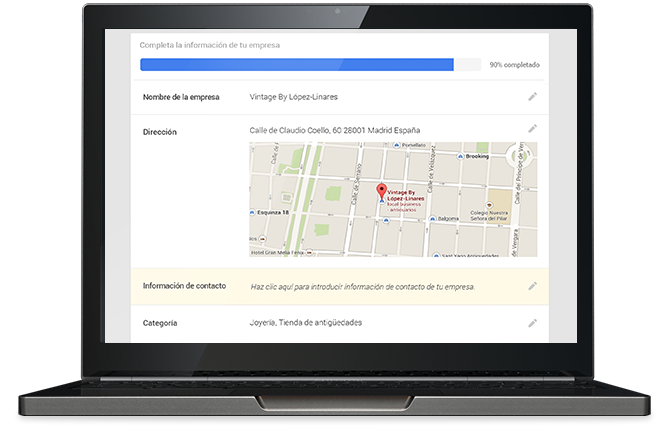
Task: Click the 90% completado progress bar
Action: 310,65
